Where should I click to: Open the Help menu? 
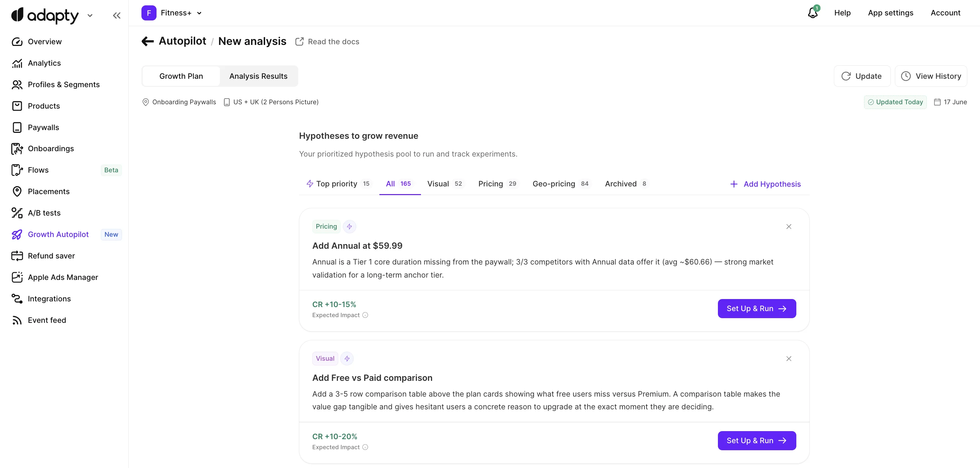point(842,13)
